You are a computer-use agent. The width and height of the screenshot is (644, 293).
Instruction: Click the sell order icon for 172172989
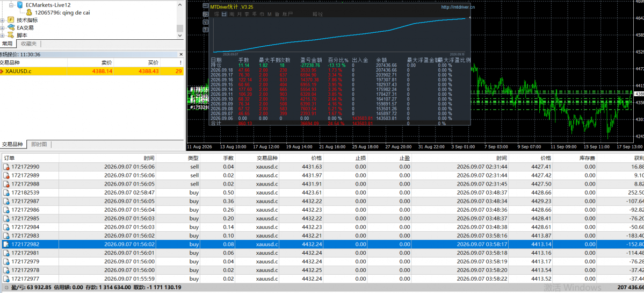tap(6, 175)
